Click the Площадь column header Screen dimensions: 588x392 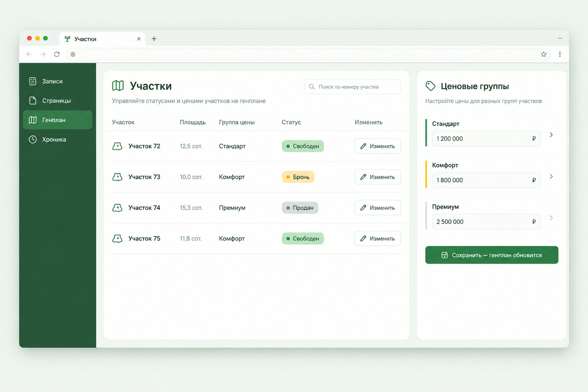tap(193, 122)
